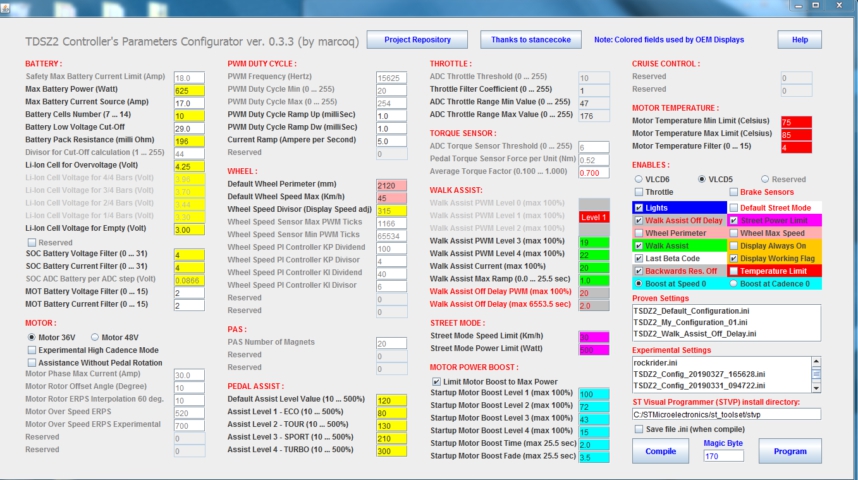Edit Current Ramp Ampere per Second field
This screenshot has height=480, width=858.
391,141
